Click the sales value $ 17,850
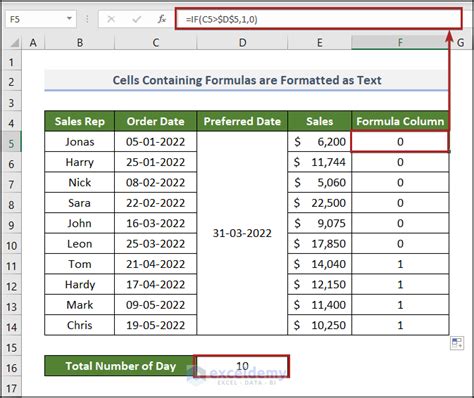 click(320, 244)
